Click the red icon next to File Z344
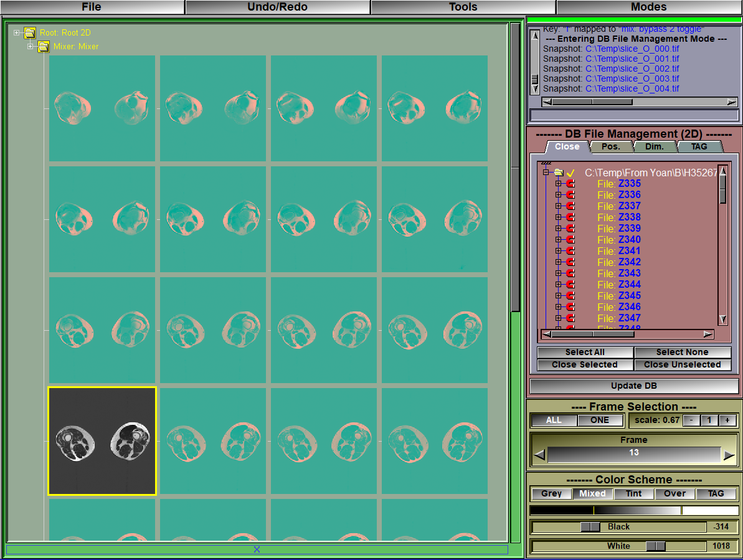This screenshot has width=743, height=560. click(x=570, y=284)
